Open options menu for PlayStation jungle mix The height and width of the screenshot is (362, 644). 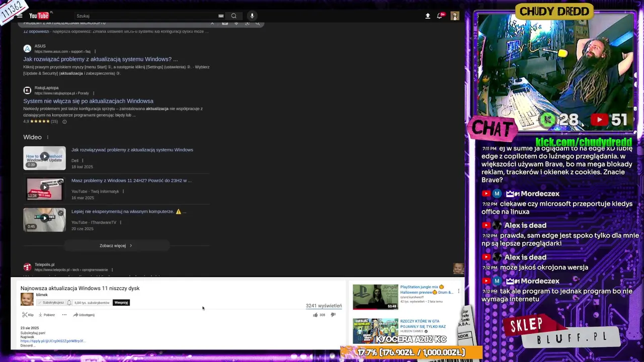[x=458, y=291]
